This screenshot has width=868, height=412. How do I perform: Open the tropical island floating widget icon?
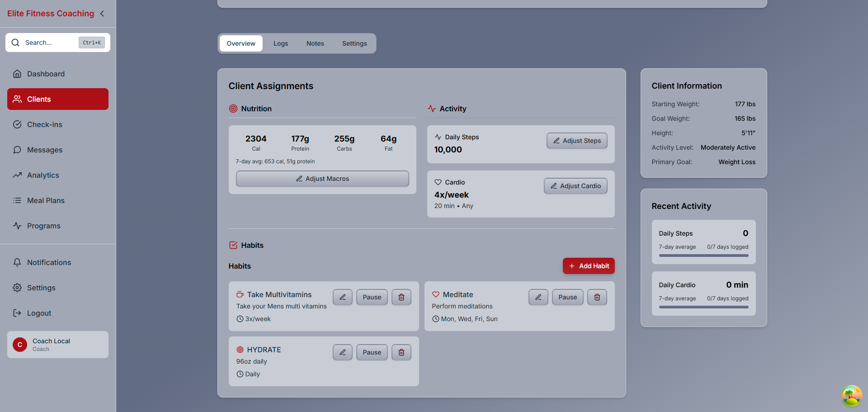(851, 395)
